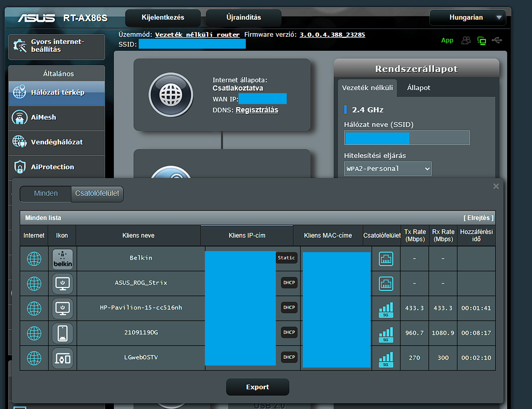
Task: Click the 00:08:17 access time value
Action: pos(476,333)
